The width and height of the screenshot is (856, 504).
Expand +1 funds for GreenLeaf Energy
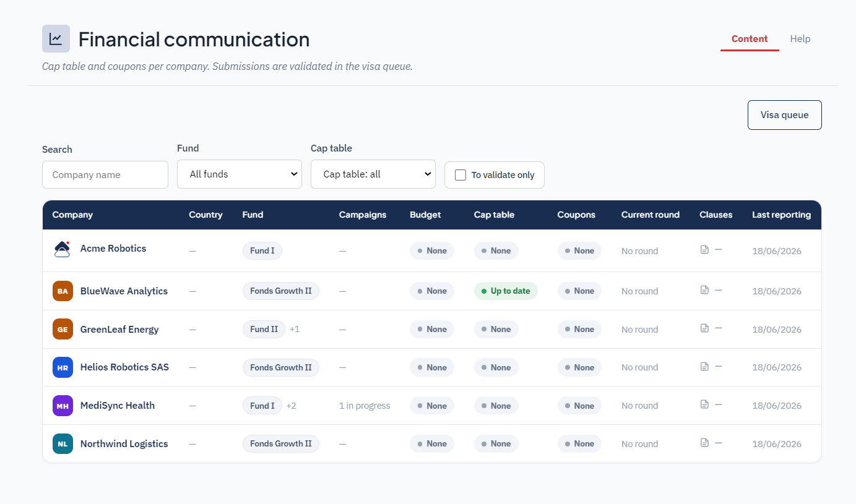[295, 330]
